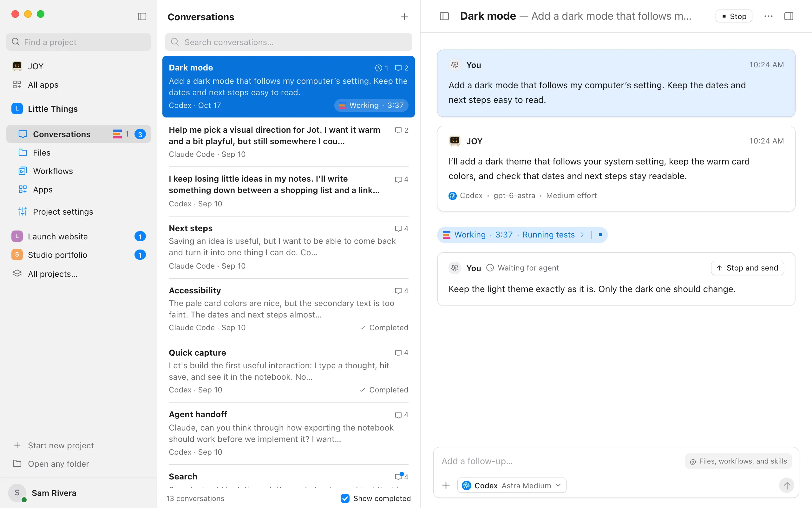The image size is (812, 508).
Task: Focus the Search conversations field
Action: point(288,42)
